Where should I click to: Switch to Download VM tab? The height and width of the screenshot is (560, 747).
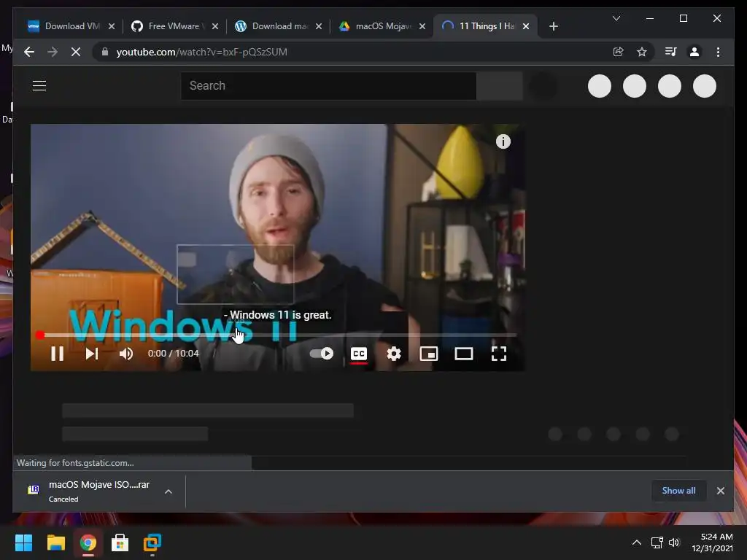71,26
